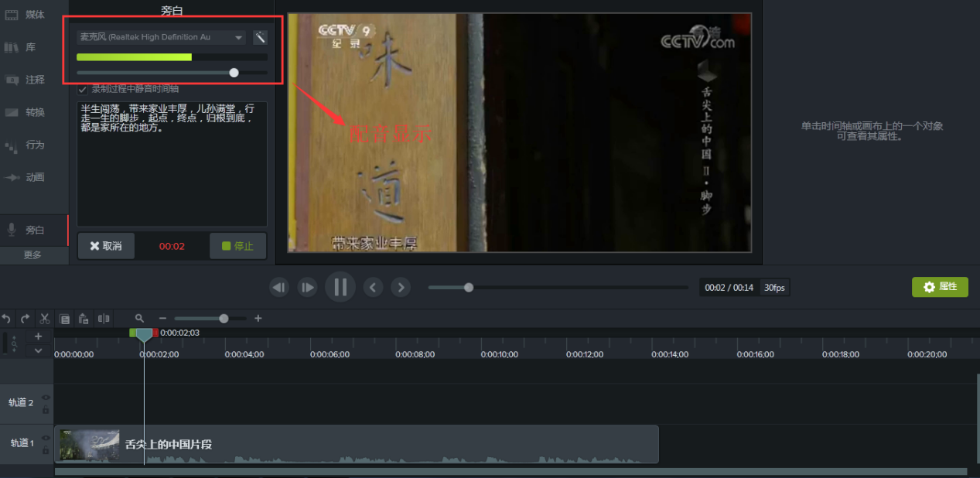The width and height of the screenshot is (980, 478).
Task: Open the 动画 animations tab
Action: (34, 177)
